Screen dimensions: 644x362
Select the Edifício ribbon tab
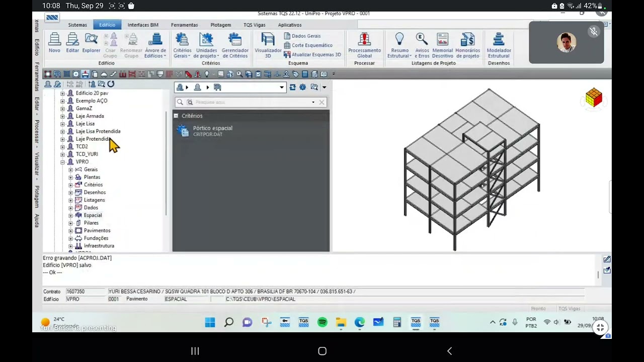click(x=107, y=25)
